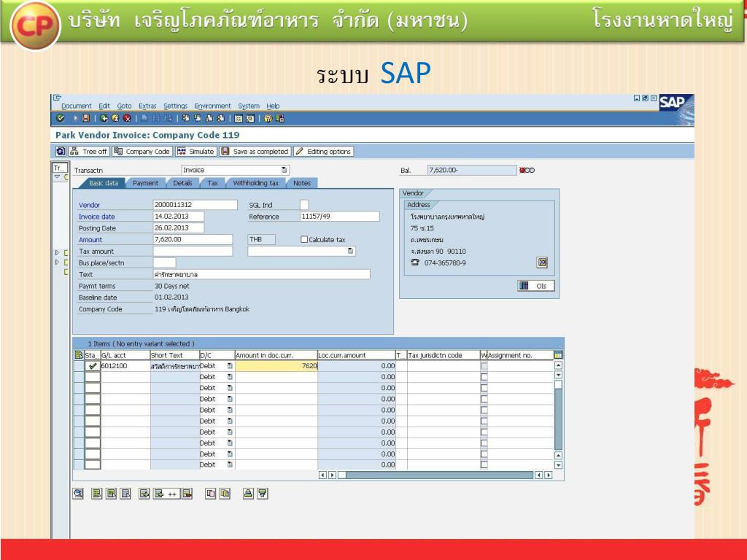747x560 pixels.
Task: Collapse the top tree node under Tr...
Action: [x=57, y=176]
